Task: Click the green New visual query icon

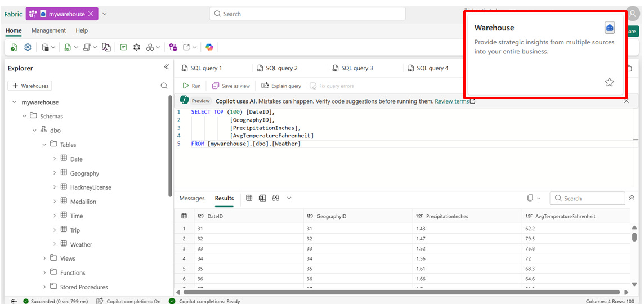Action: point(123,47)
